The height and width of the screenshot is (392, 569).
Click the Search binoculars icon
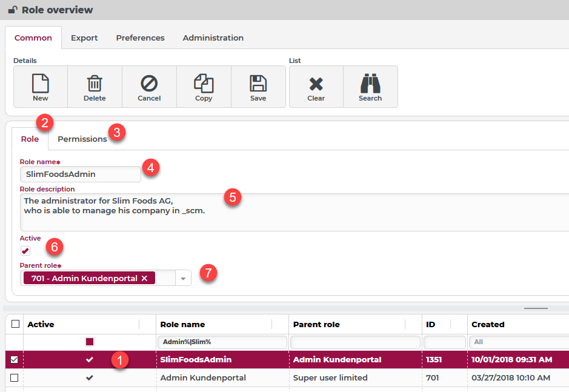pyautogui.click(x=370, y=84)
